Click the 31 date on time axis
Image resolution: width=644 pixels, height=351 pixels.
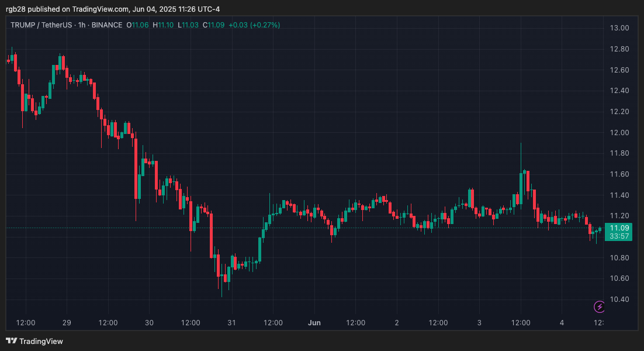point(231,322)
